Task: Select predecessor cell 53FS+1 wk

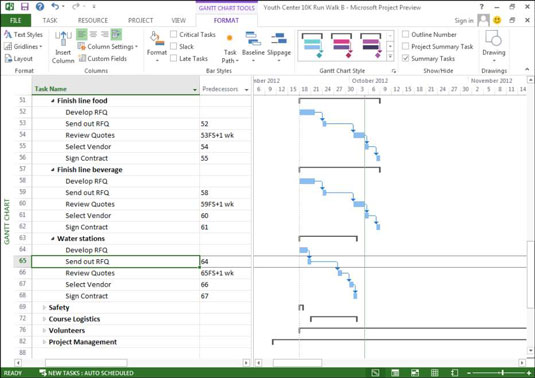Action: [x=225, y=135]
